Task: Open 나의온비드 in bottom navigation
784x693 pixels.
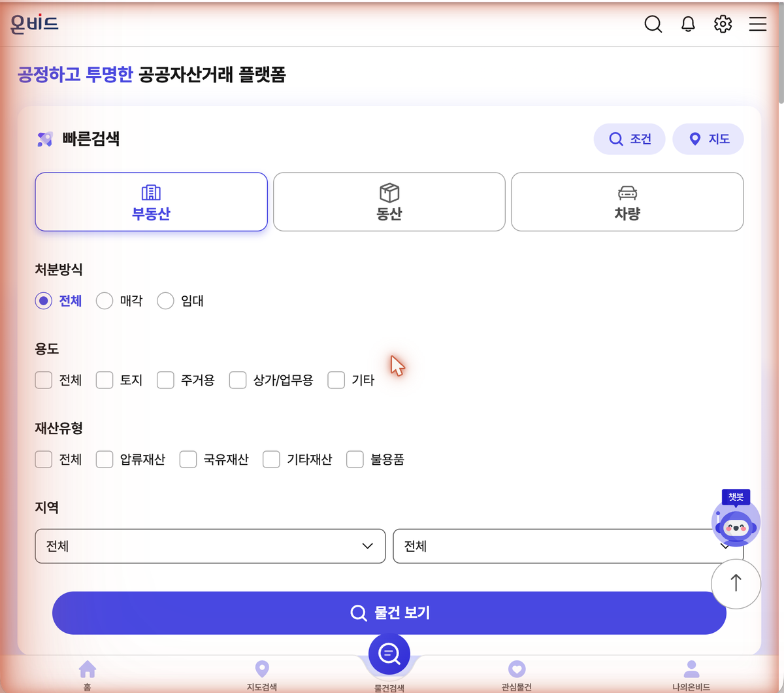Action: tap(691, 675)
